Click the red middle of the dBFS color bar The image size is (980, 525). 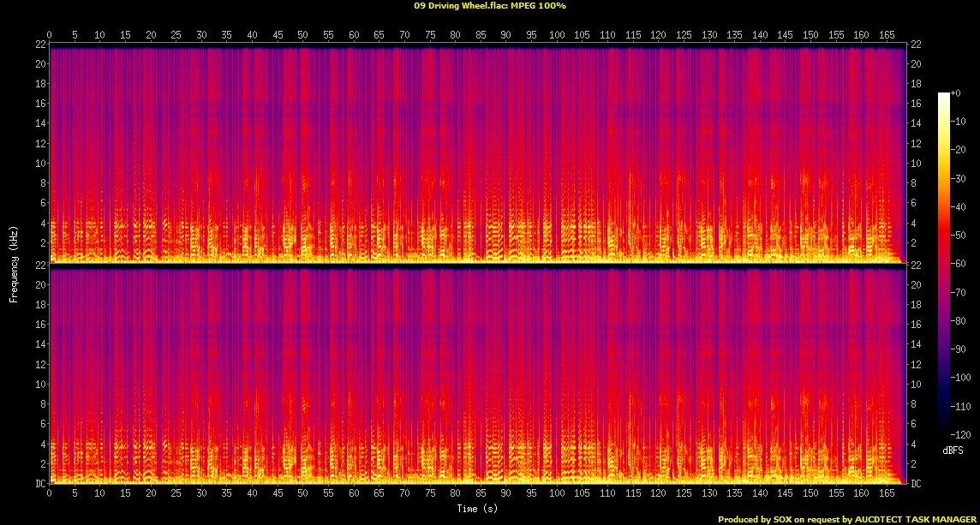click(943, 257)
